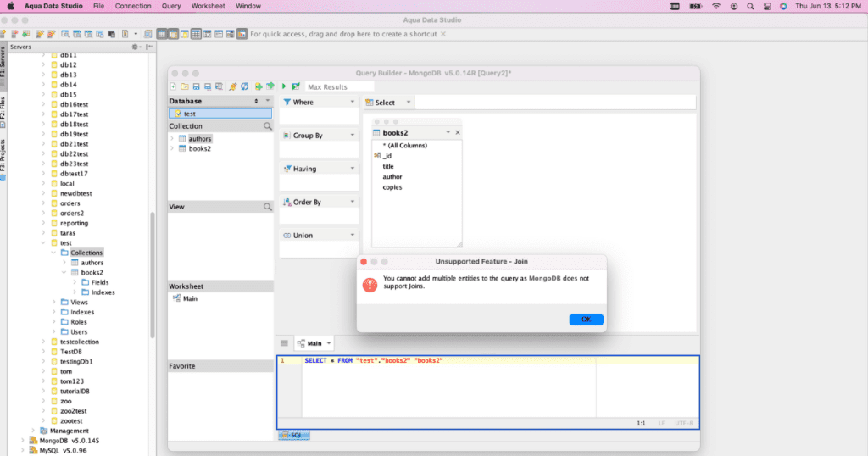Select the Main worksheet item
Image resolution: width=868 pixels, height=456 pixels.
186,299
